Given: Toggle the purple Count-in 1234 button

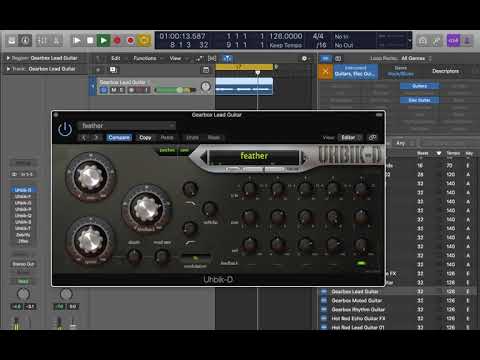Looking at the screenshot, I should (x=453, y=41).
